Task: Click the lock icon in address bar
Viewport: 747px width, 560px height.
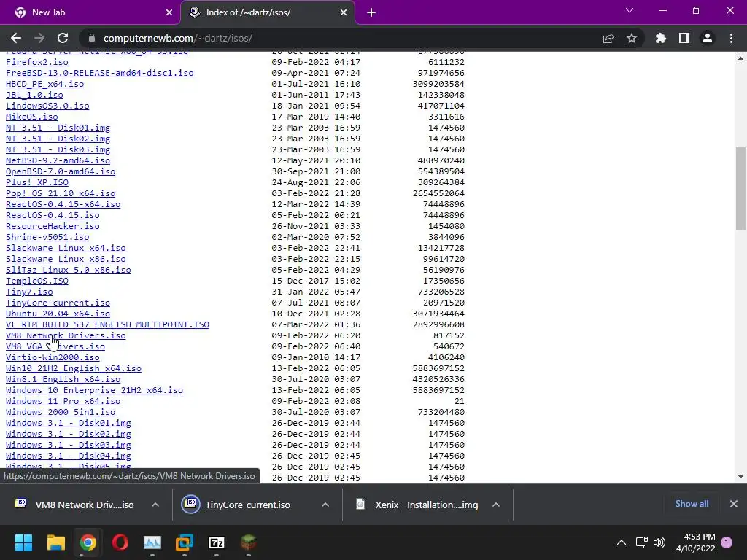Action: (x=92, y=38)
